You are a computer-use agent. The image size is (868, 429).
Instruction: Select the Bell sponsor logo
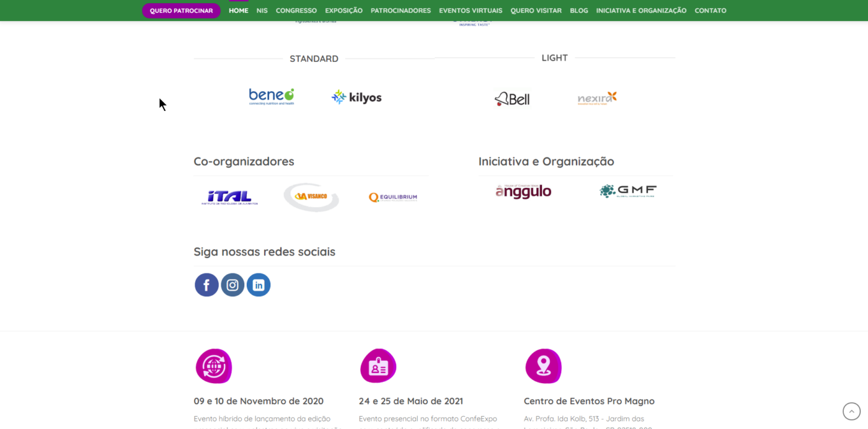click(512, 99)
